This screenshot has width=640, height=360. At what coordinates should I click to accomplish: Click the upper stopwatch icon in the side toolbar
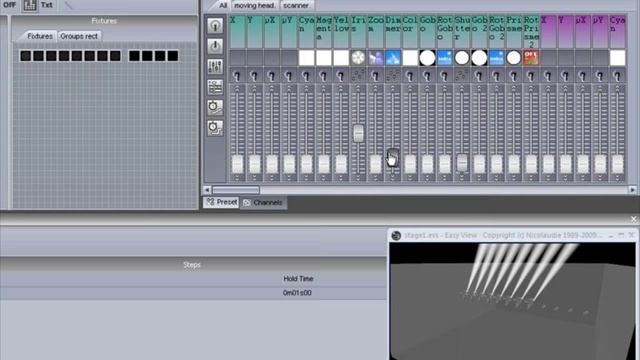click(x=215, y=107)
